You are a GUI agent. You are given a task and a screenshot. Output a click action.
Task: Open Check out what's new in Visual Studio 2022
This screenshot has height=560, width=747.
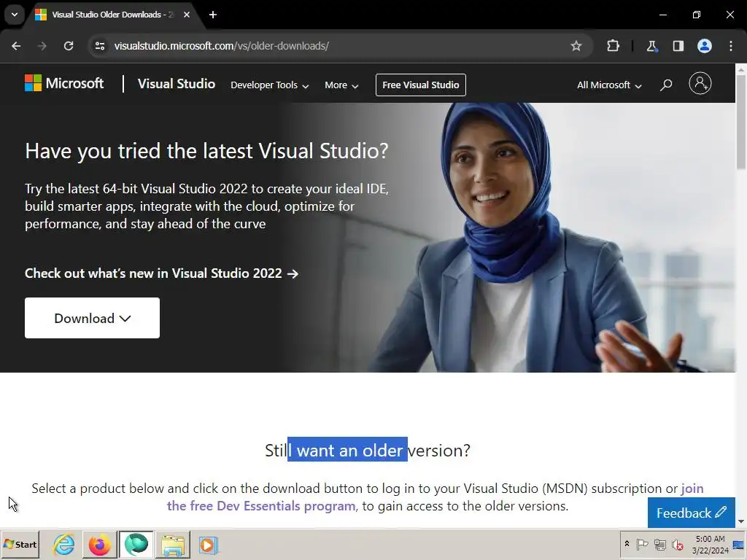(x=161, y=273)
